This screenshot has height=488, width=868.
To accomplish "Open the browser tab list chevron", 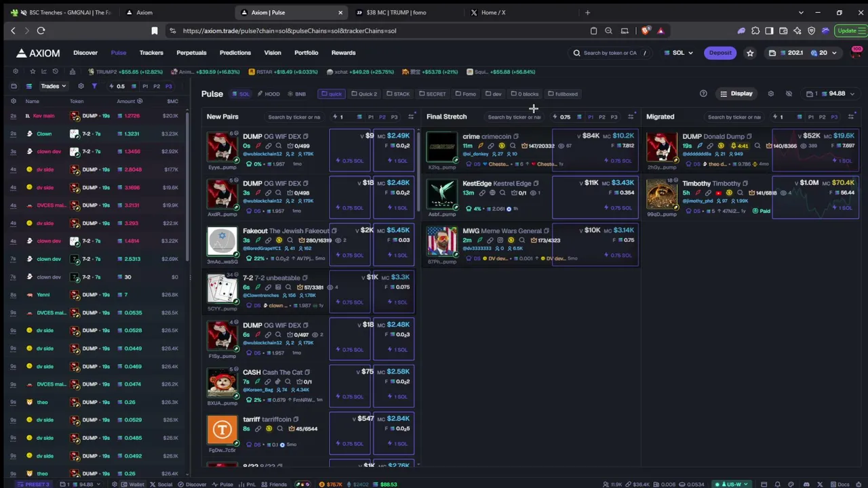I will [801, 12].
